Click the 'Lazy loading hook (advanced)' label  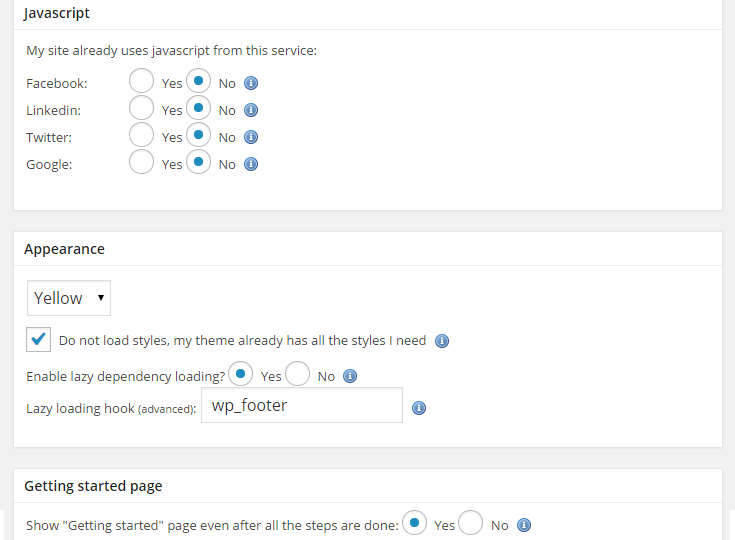[111, 409]
